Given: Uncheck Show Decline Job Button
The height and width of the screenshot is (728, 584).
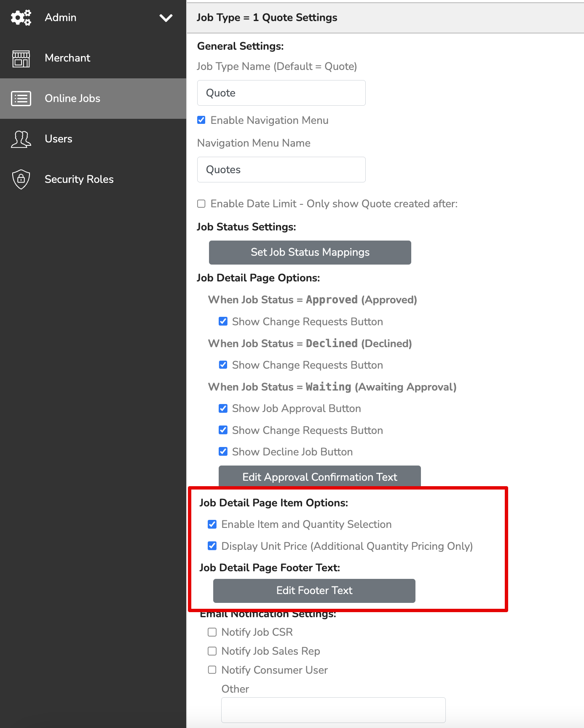Looking at the screenshot, I should tap(223, 452).
